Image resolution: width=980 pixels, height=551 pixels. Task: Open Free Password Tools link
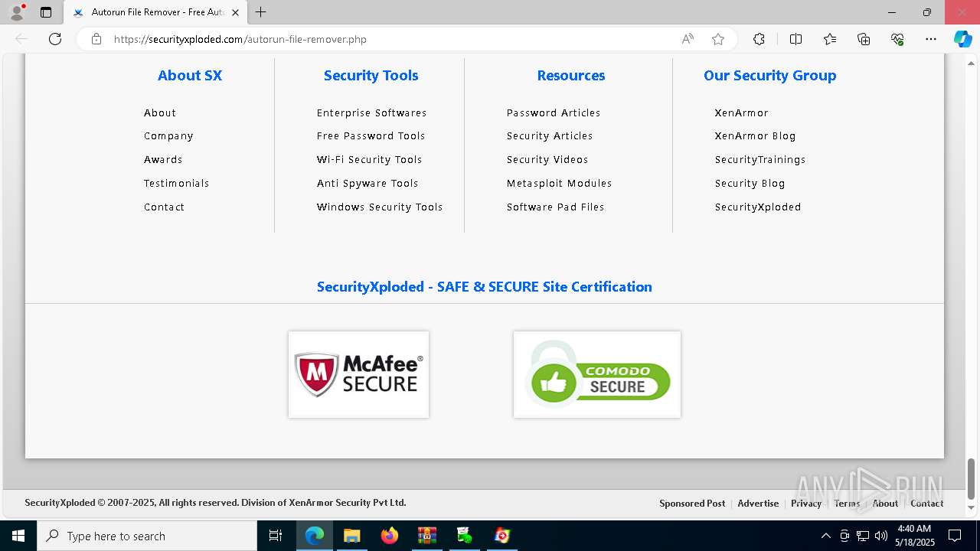(x=371, y=136)
